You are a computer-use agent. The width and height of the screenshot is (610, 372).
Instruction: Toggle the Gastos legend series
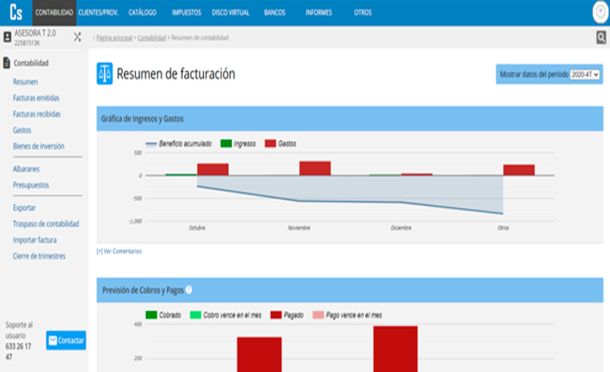[280, 144]
